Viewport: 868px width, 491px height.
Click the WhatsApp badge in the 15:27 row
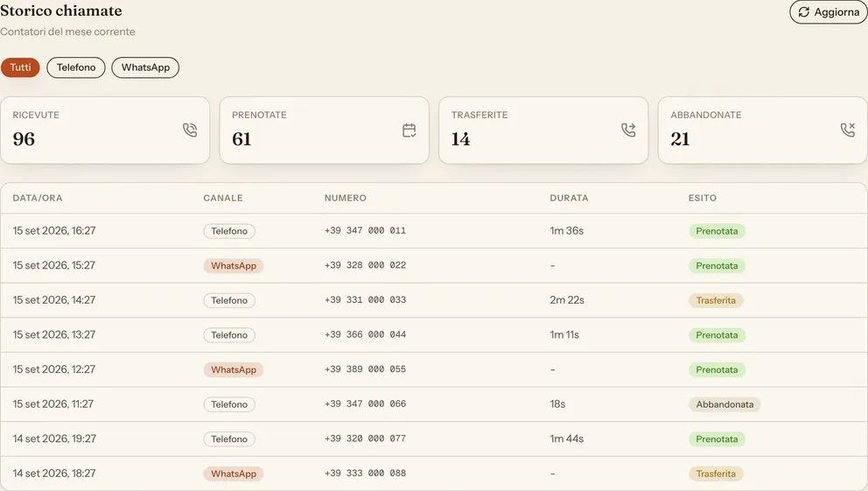pos(234,266)
